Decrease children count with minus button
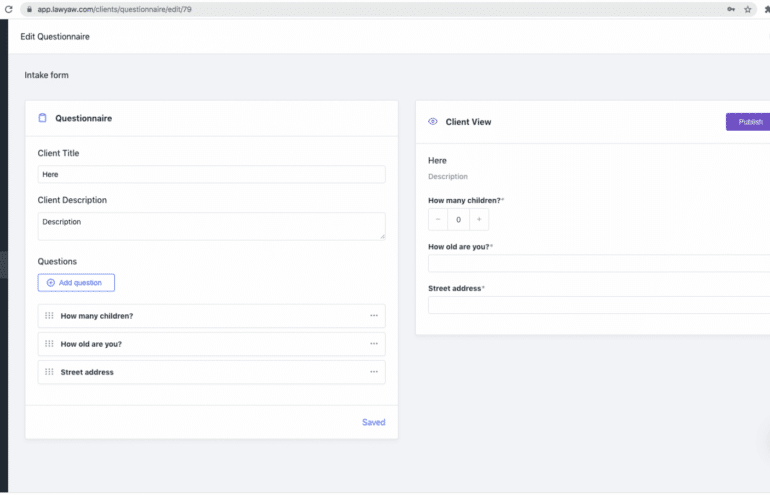 (438, 220)
